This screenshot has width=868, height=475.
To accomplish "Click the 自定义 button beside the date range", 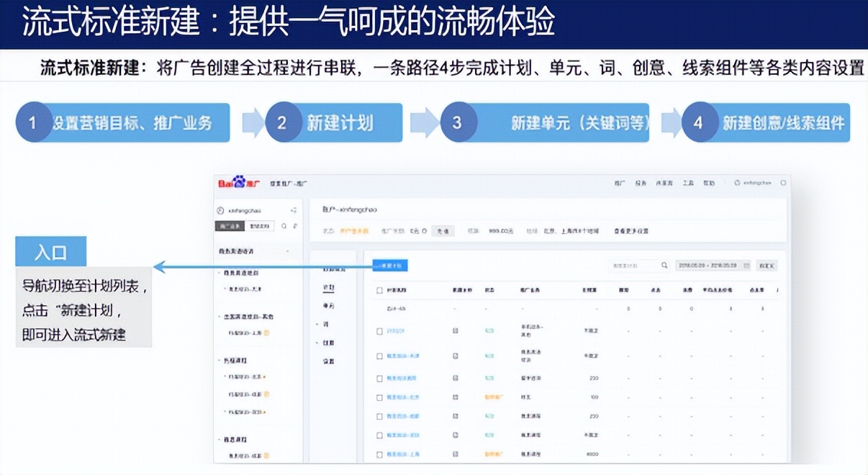I will point(767,266).
